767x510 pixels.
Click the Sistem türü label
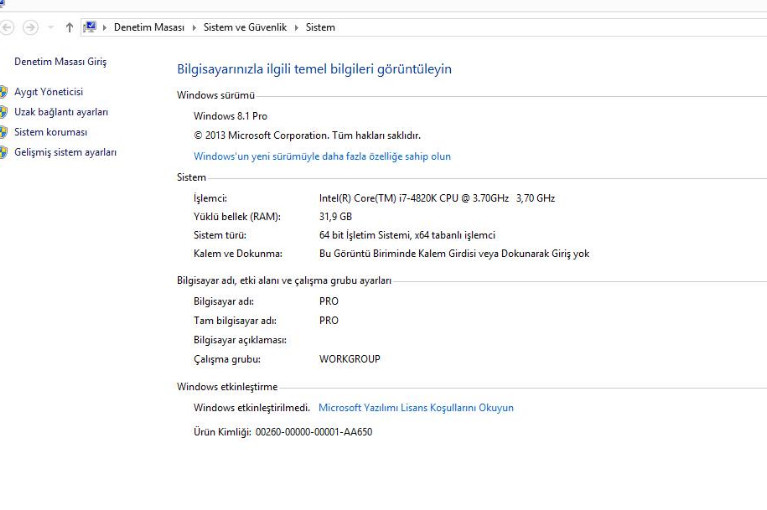(x=220, y=235)
